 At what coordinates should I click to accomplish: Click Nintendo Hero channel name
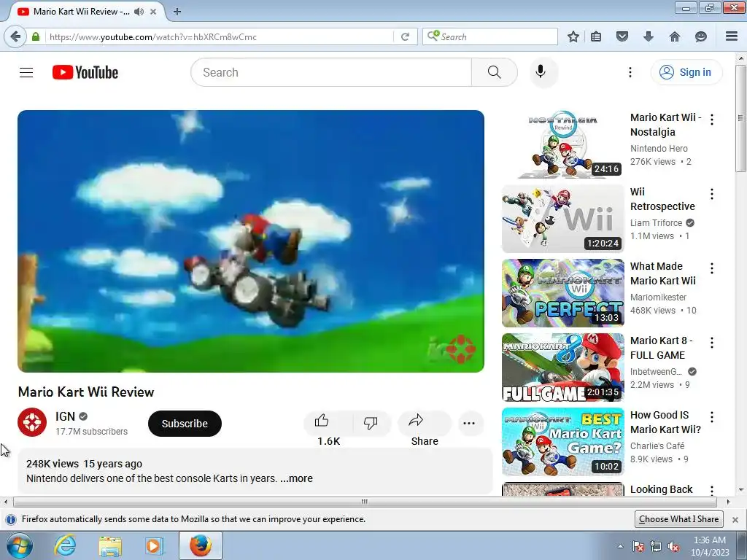659,149
